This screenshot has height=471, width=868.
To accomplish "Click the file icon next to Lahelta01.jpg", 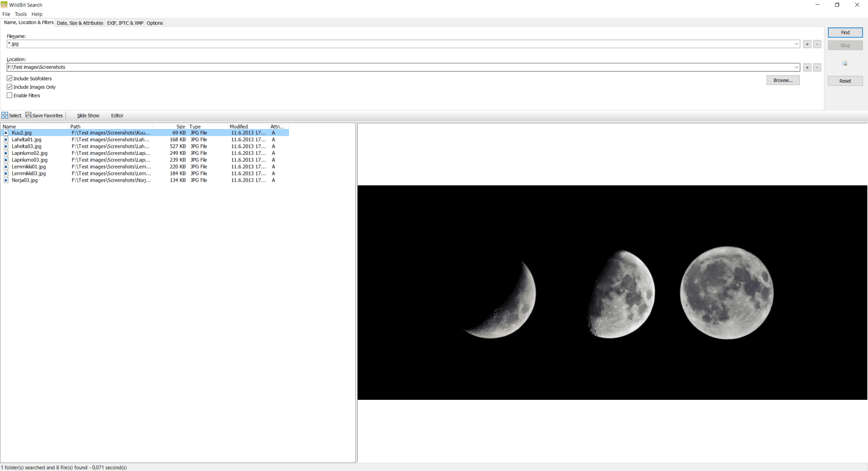I will coord(6,140).
